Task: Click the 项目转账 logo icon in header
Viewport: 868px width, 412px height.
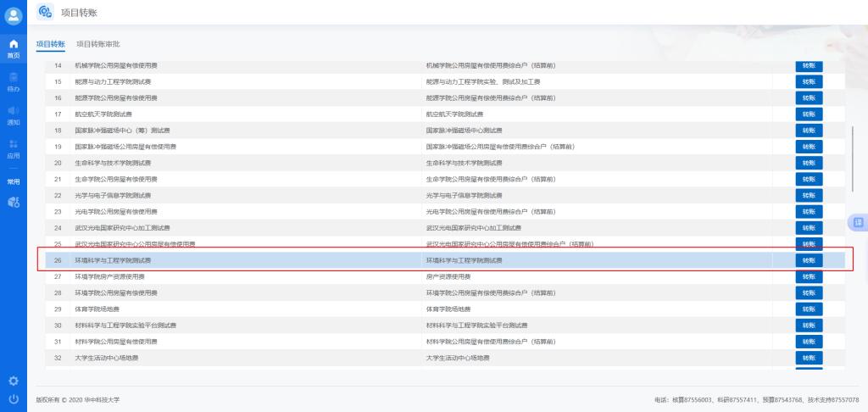Action: [47, 11]
